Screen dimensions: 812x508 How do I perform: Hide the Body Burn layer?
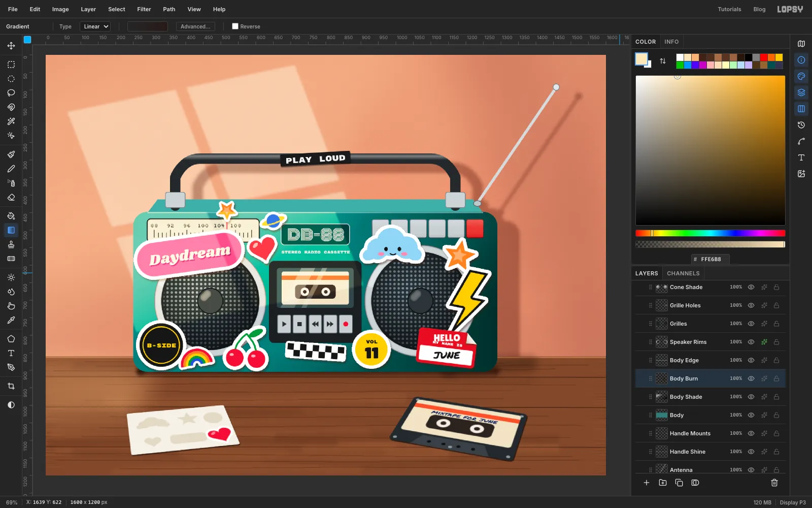(751, 378)
